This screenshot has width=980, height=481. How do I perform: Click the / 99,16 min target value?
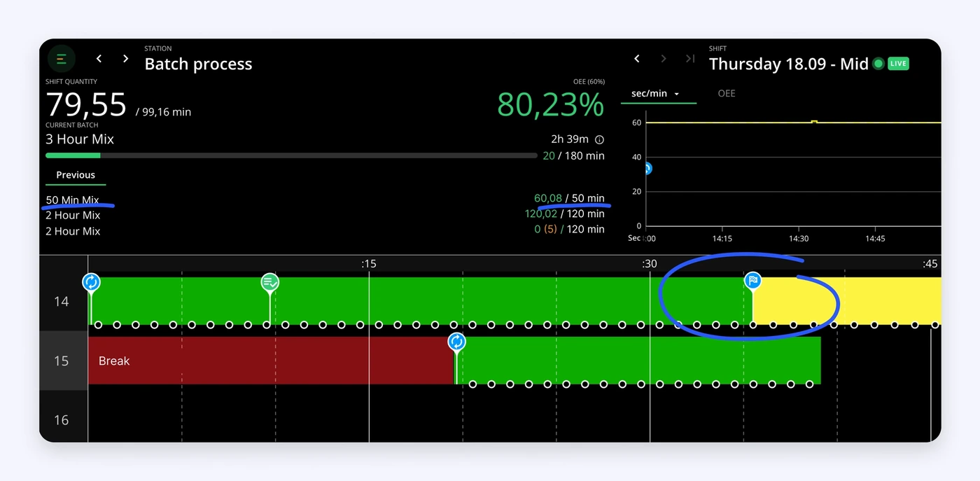[x=163, y=112]
